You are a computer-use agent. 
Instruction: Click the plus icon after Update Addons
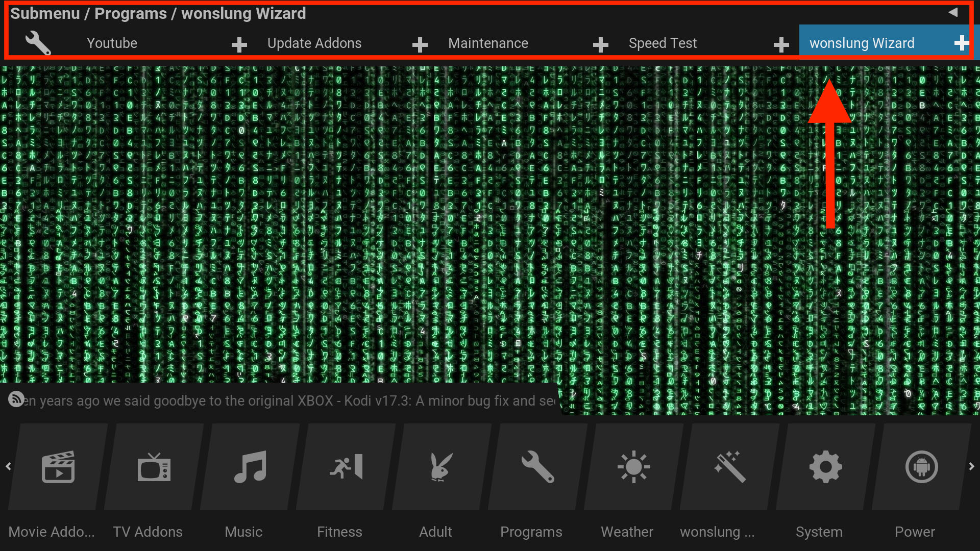pos(420,45)
